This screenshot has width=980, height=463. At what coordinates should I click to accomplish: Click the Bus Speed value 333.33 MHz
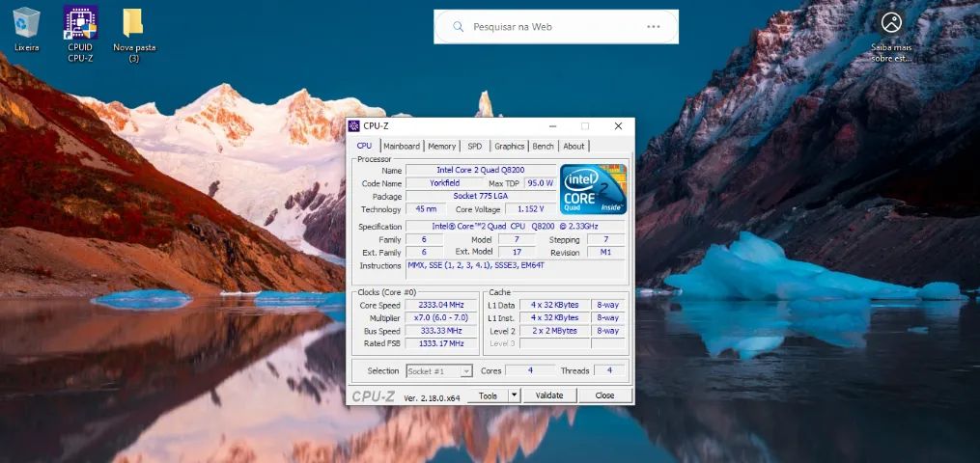[442, 332]
